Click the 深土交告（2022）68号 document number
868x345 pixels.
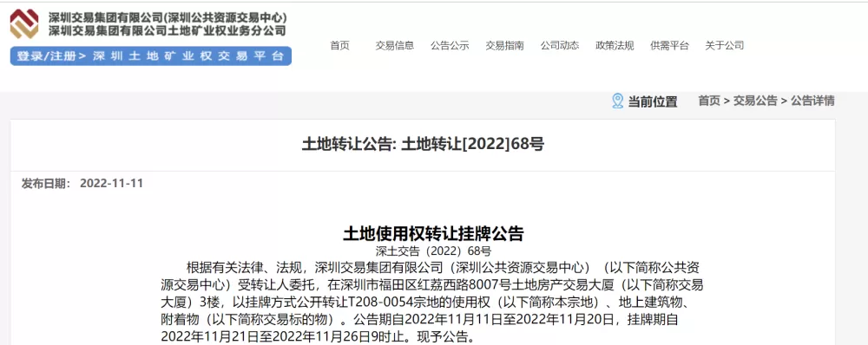433,251
